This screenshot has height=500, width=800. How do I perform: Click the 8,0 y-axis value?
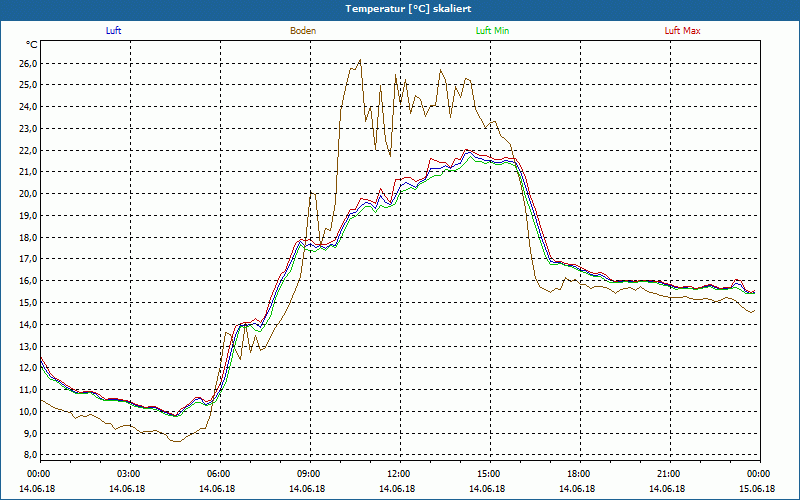click(30, 455)
